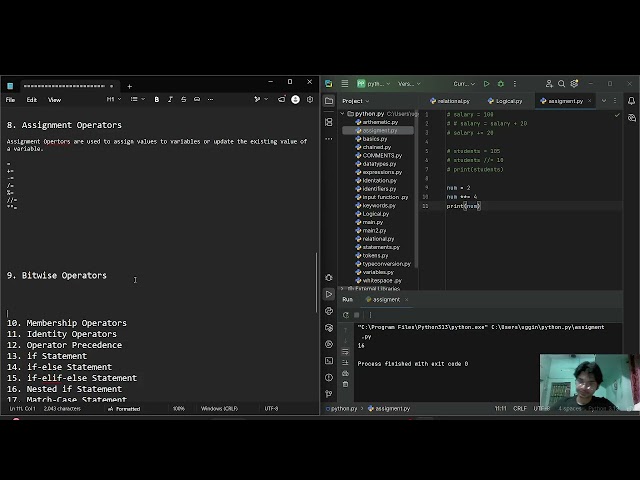
Task: Clear all Run console output trash
Action: (345, 384)
